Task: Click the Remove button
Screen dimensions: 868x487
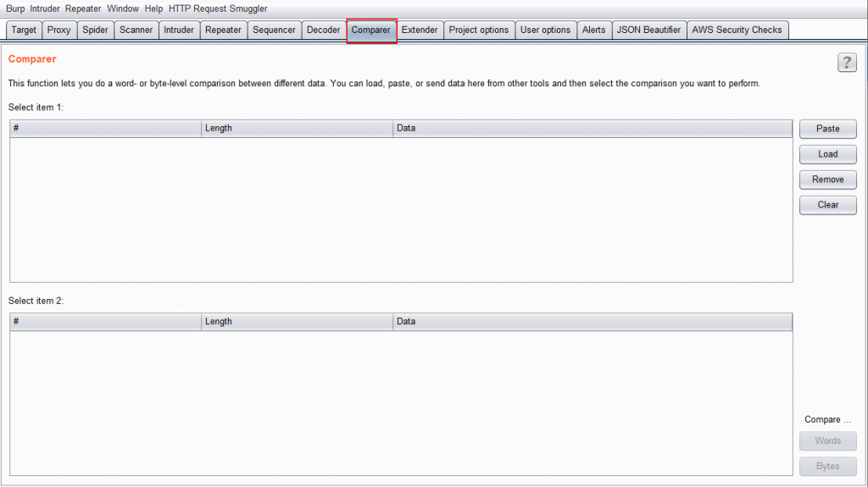Action: point(828,180)
